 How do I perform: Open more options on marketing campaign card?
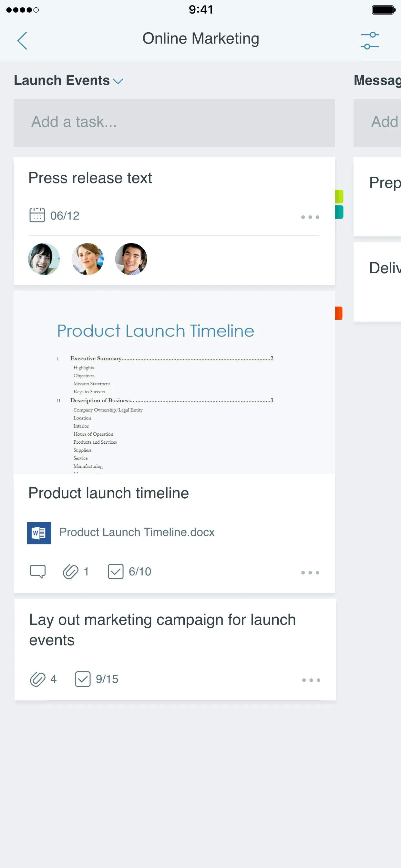pyautogui.click(x=311, y=680)
